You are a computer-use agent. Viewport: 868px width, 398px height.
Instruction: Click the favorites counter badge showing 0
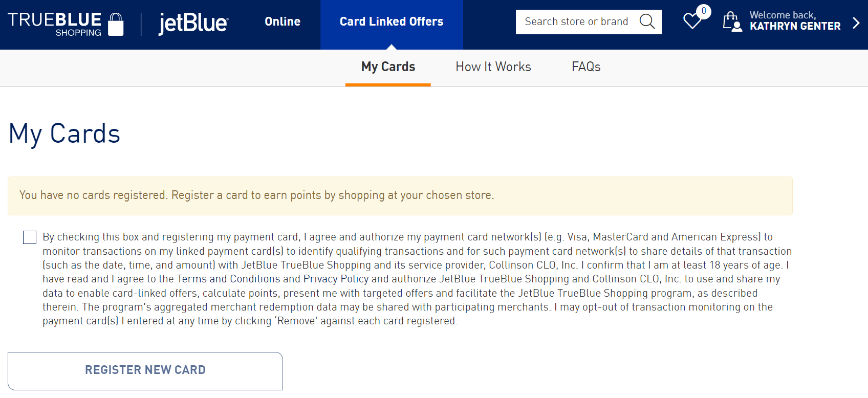point(704,10)
